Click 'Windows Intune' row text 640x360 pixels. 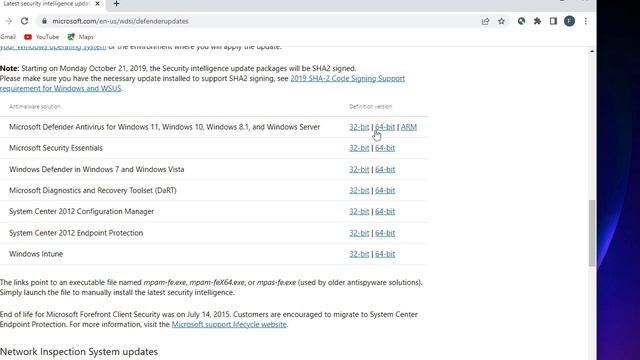click(36, 254)
